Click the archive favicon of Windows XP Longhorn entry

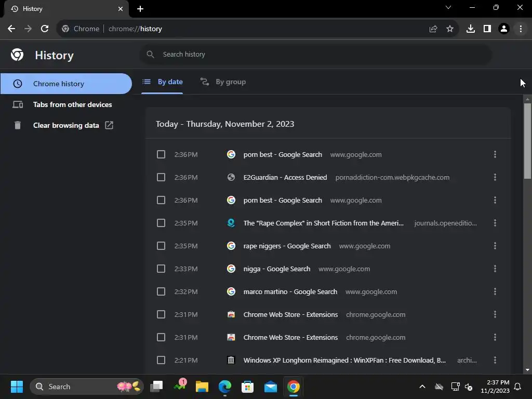coord(231,360)
